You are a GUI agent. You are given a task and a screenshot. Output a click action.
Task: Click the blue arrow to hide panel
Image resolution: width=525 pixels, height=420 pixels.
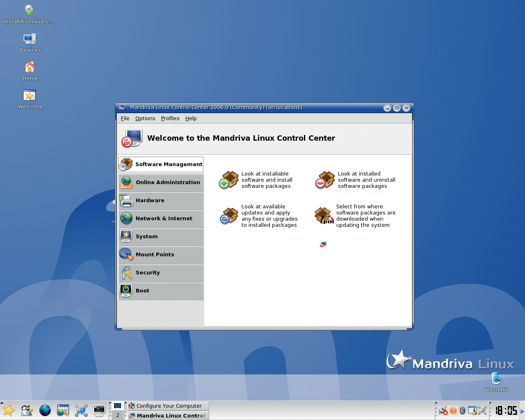522,411
